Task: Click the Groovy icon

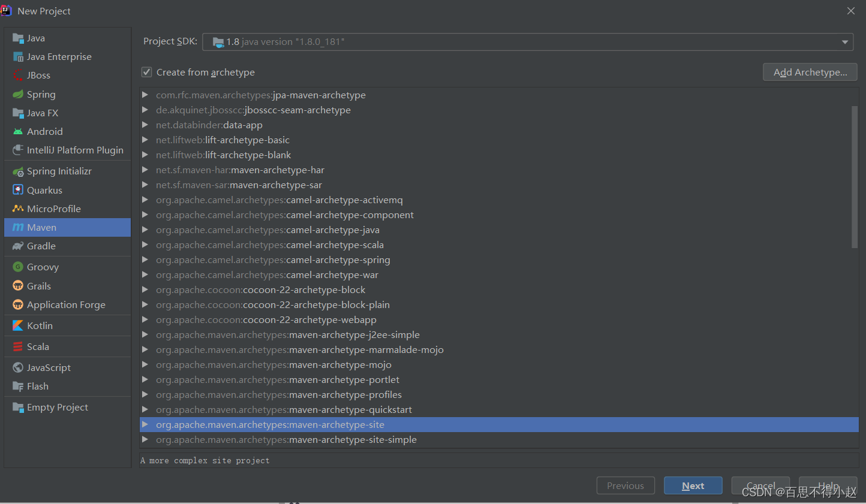Action: point(18,267)
